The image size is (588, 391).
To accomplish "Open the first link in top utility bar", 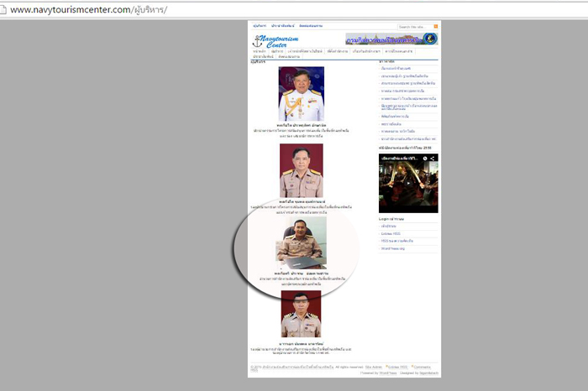I will tap(259, 26).
